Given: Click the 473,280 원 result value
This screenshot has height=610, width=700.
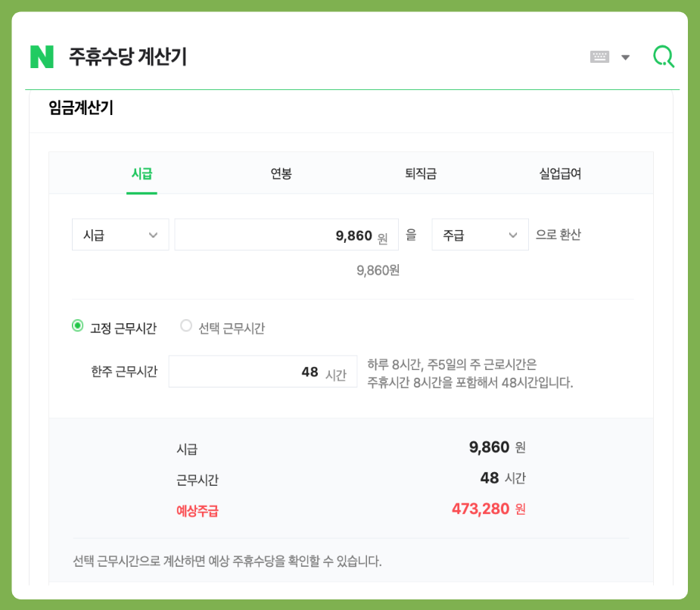Looking at the screenshot, I should pyautogui.click(x=487, y=509).
